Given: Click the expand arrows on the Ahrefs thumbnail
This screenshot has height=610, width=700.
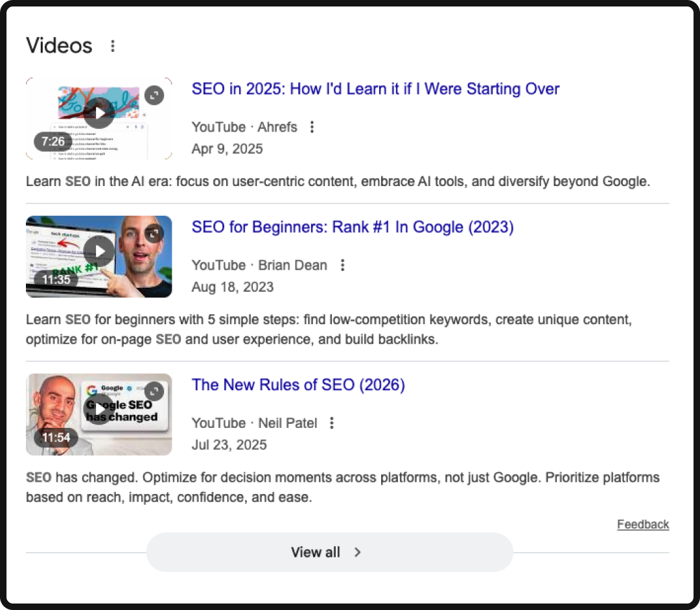Looking at the screenshot, I should click(154, 95).
